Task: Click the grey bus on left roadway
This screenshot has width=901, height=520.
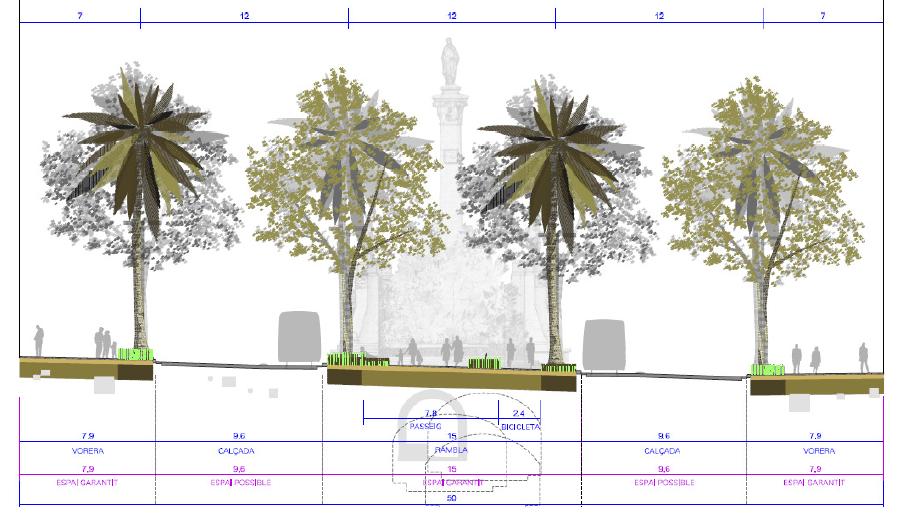Action: click(299, 338)
